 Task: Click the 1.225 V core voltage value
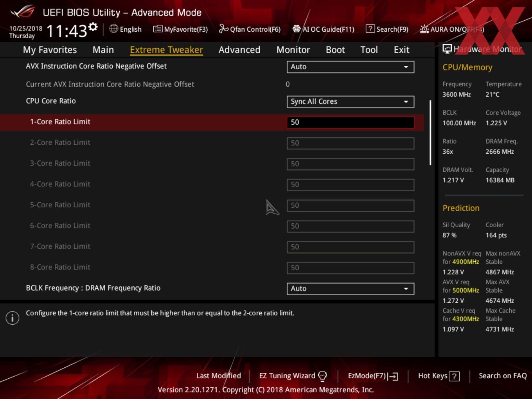[496, 123]
